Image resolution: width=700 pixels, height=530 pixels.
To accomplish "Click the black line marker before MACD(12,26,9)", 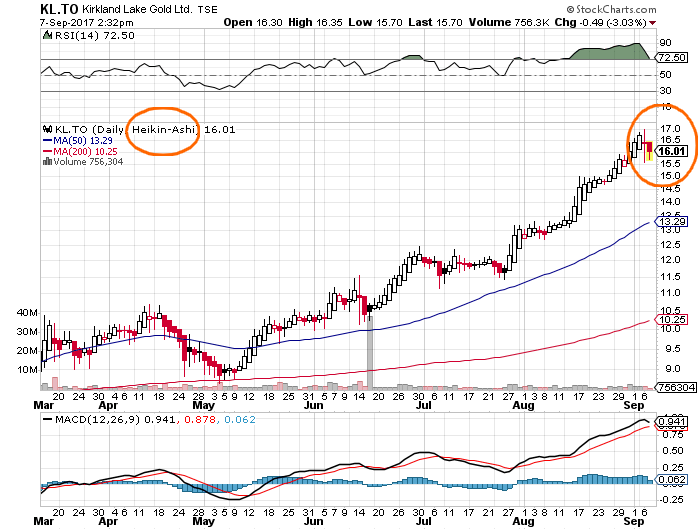I will tap(47, 420).
